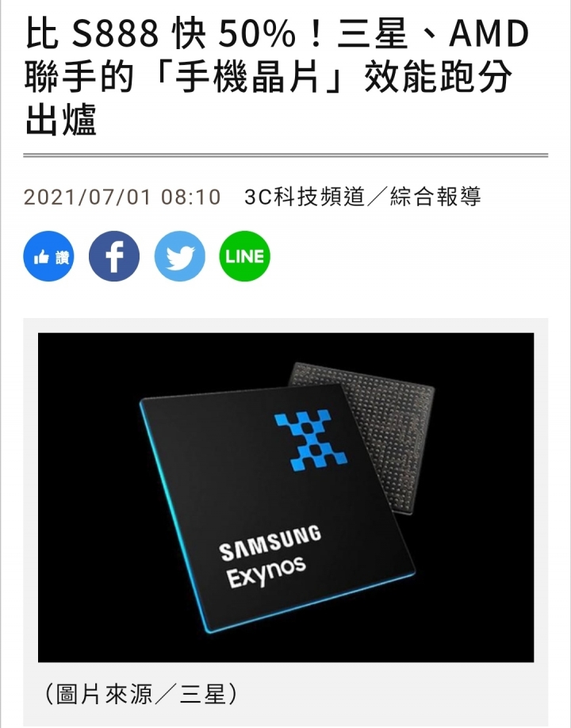Click the word 出爐 ending the headline
The image size is (571, 728).
click(60, 120)
